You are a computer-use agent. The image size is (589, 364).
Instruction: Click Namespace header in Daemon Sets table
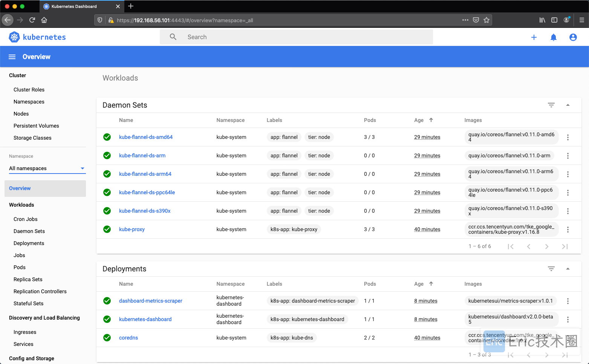click(231, 120)
